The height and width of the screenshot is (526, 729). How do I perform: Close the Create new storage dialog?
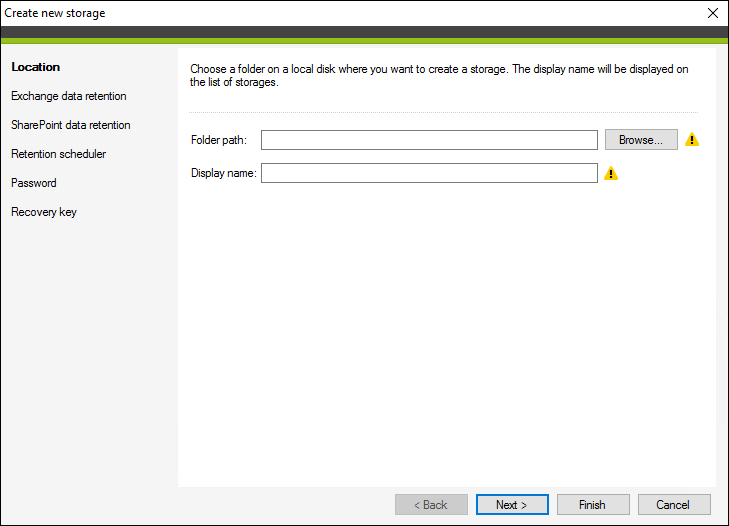(x=713, y=13)
